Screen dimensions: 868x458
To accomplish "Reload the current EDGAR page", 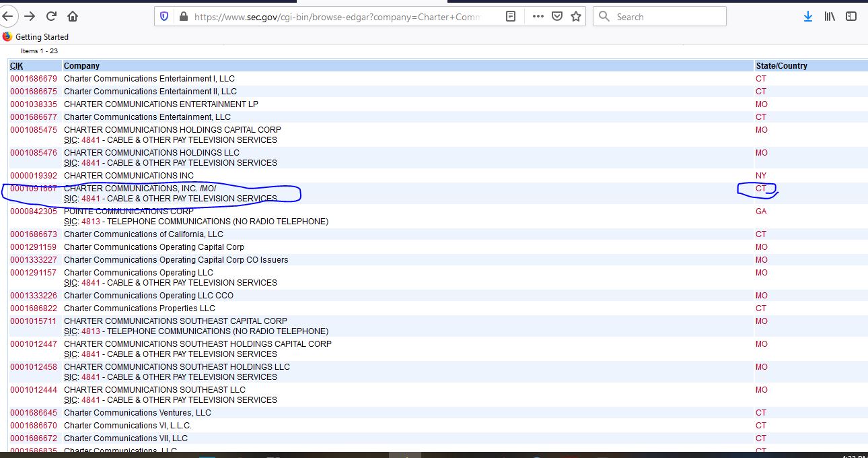I will (x=51, y=16).
